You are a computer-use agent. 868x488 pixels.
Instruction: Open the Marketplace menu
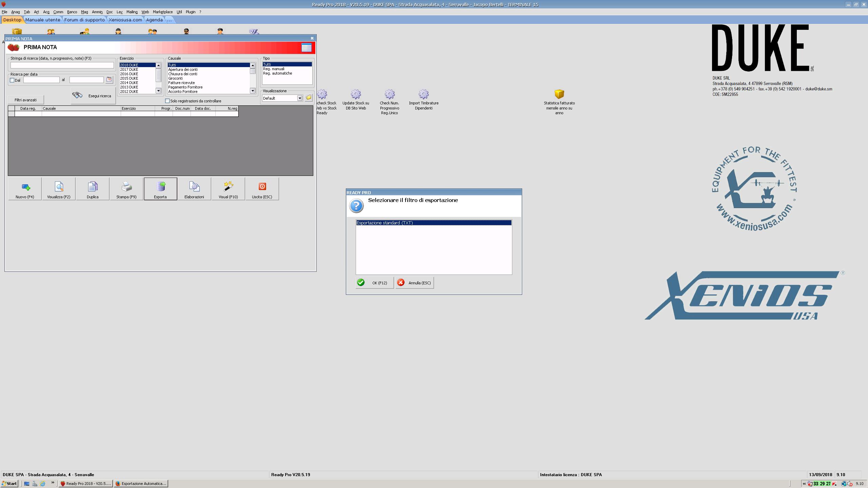(163, 12)
